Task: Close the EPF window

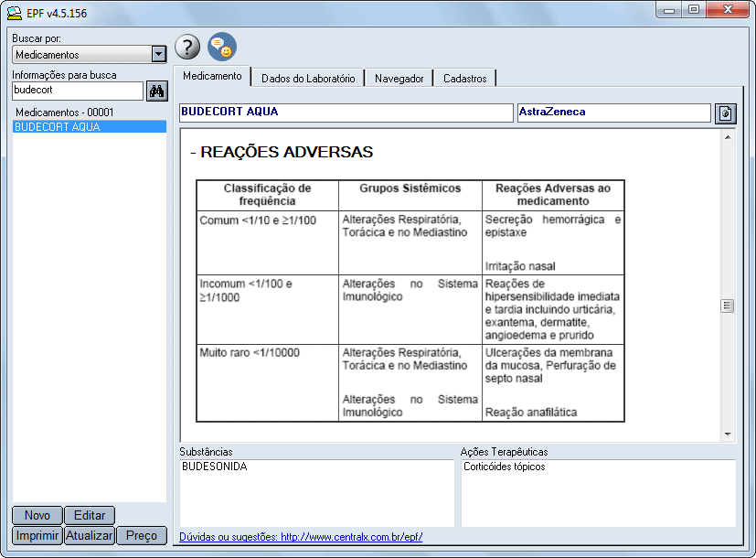Action: click(x=728, y=10)
